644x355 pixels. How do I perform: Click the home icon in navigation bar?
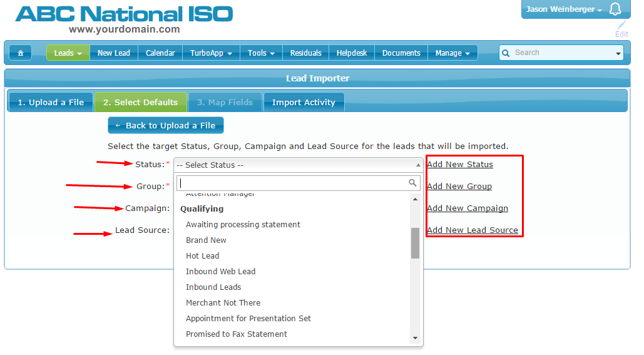tap(21, 53)
